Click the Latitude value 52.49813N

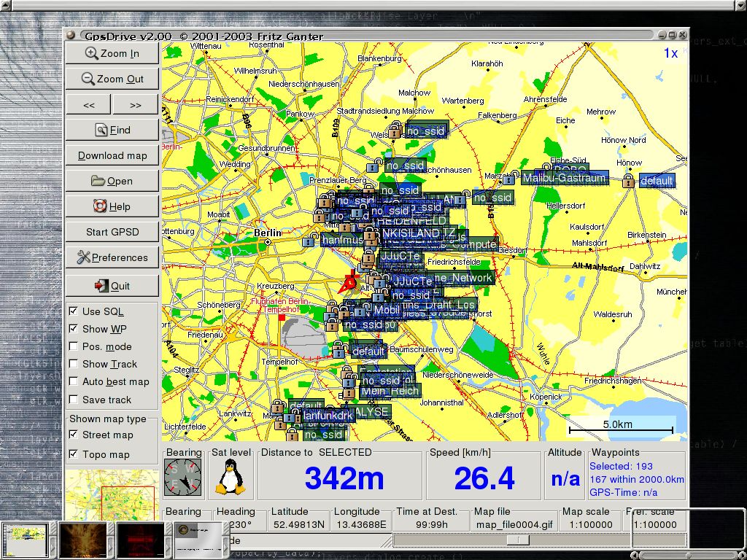pyautogui.click(x=298, y=524)
